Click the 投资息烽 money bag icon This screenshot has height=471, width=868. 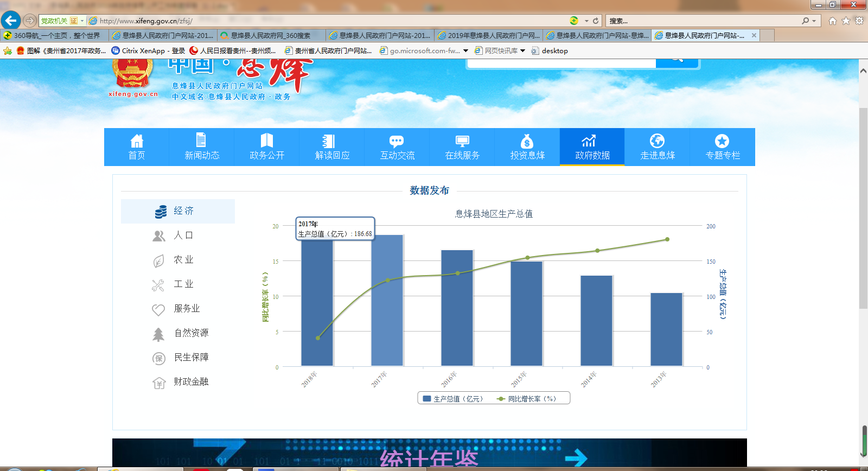[x=527, y=147]
